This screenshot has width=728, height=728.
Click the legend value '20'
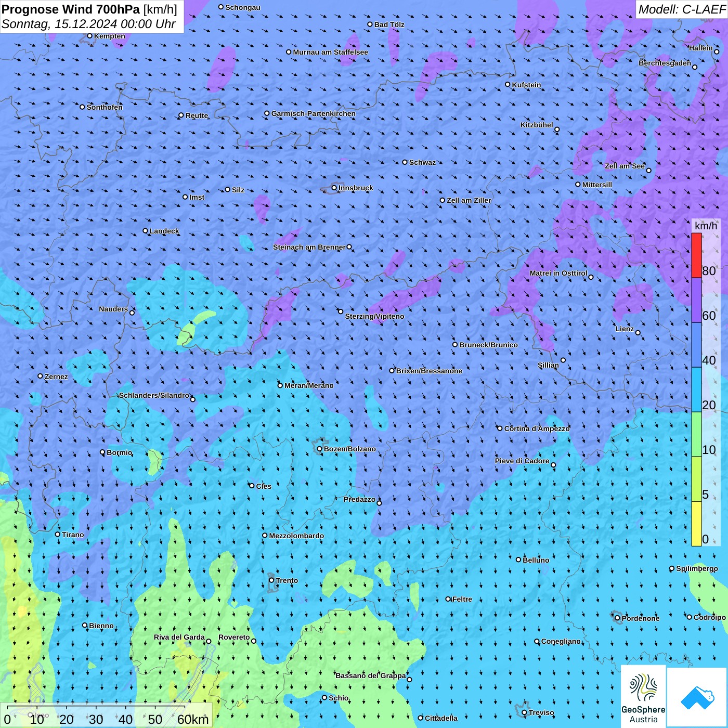tap(709, 405)
